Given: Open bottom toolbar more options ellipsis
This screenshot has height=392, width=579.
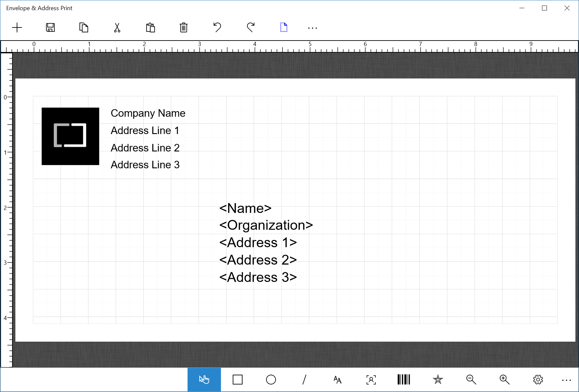Looking at the screenshot, I should (x=567, y=380).
